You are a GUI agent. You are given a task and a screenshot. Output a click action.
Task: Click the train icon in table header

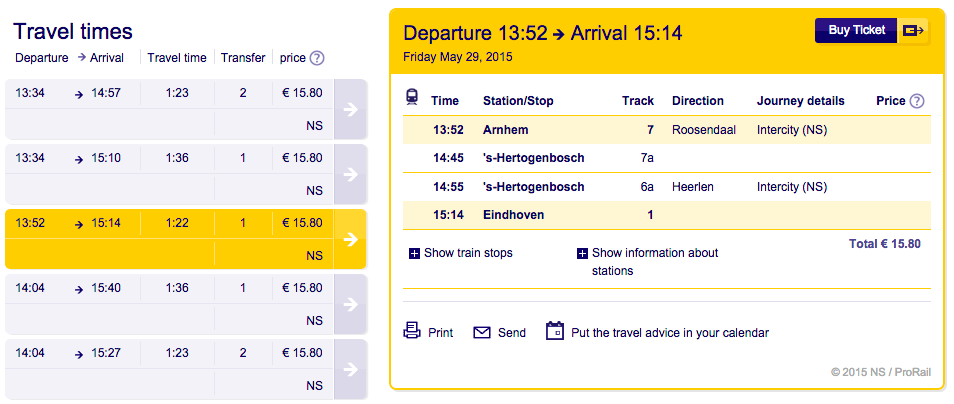tap(412, 97)
